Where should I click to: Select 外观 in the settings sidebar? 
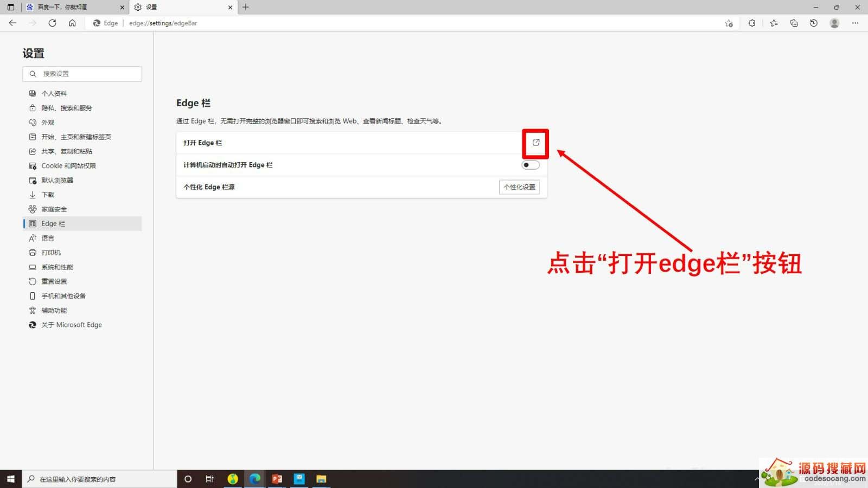pyautogui.click(x=48, y=123)
